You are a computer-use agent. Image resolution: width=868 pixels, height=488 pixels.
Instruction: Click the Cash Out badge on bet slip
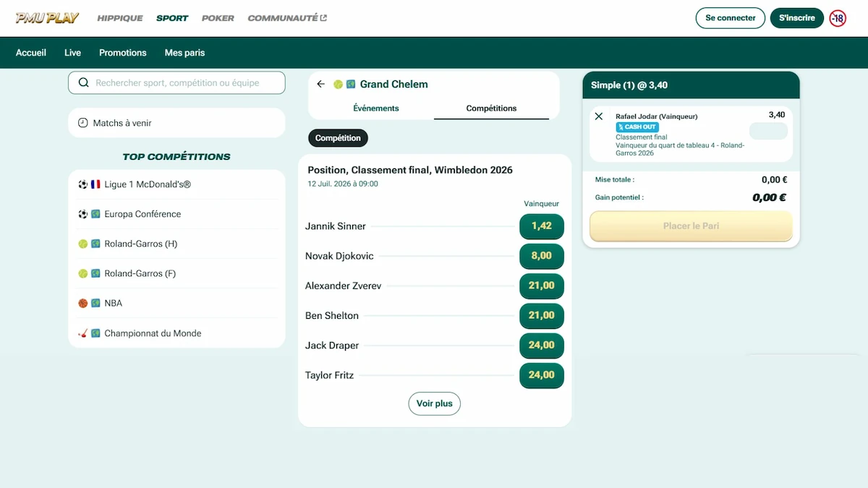pos(637,127)
